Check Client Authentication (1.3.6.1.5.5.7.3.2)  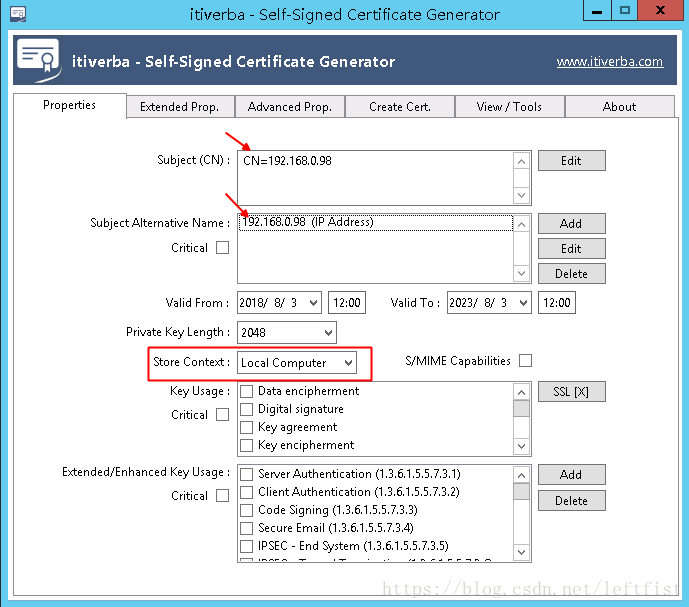coord(247,492)
